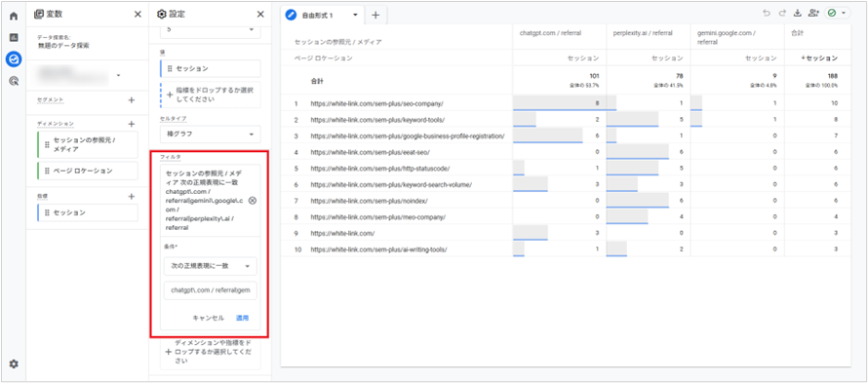Open the 次の正規表現に一致 condition dropdown
The height and width of the screenshot is (383, 868).
(x=211, y=266)
